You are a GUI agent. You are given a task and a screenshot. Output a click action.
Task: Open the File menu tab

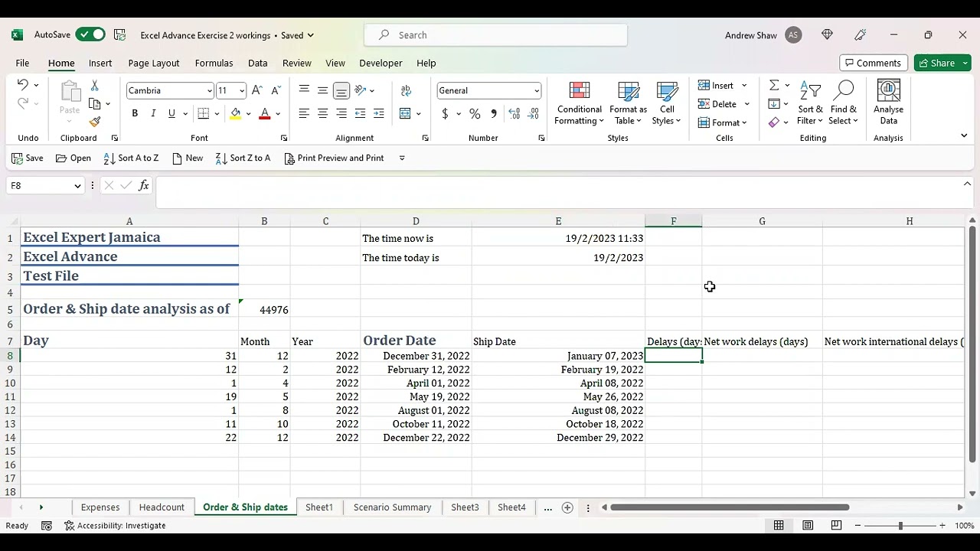click(x=22, y=63)
